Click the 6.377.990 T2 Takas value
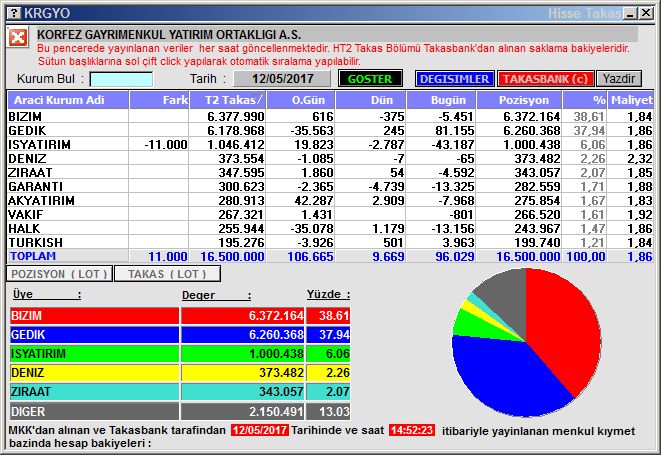 (x=236, y=116)
